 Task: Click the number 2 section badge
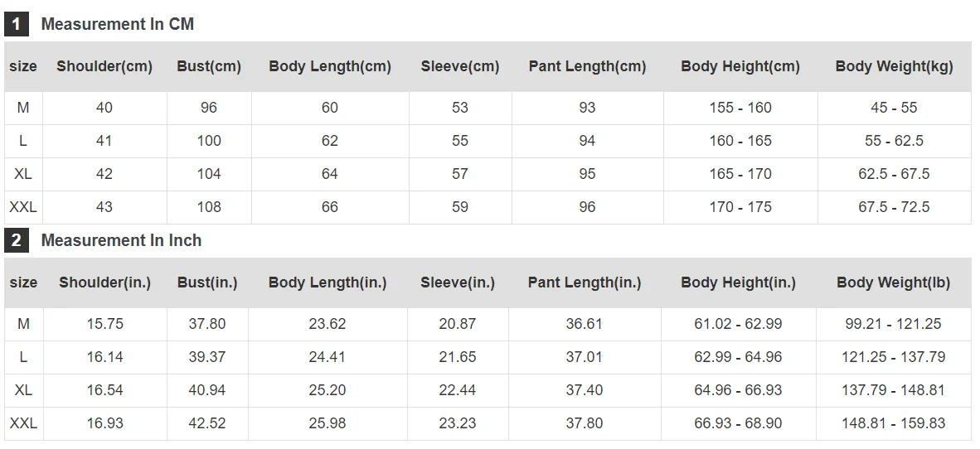pos(17,240)
